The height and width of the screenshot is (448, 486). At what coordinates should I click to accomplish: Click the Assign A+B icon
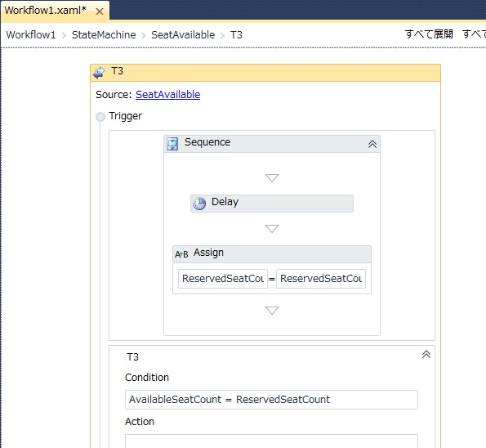181,254
